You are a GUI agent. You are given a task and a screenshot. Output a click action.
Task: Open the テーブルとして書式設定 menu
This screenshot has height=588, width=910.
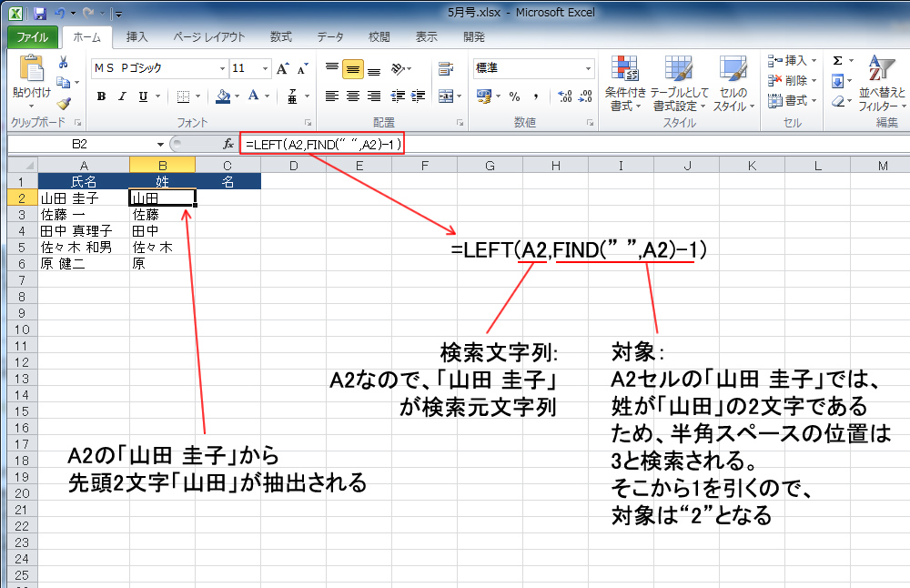point(679,84)
